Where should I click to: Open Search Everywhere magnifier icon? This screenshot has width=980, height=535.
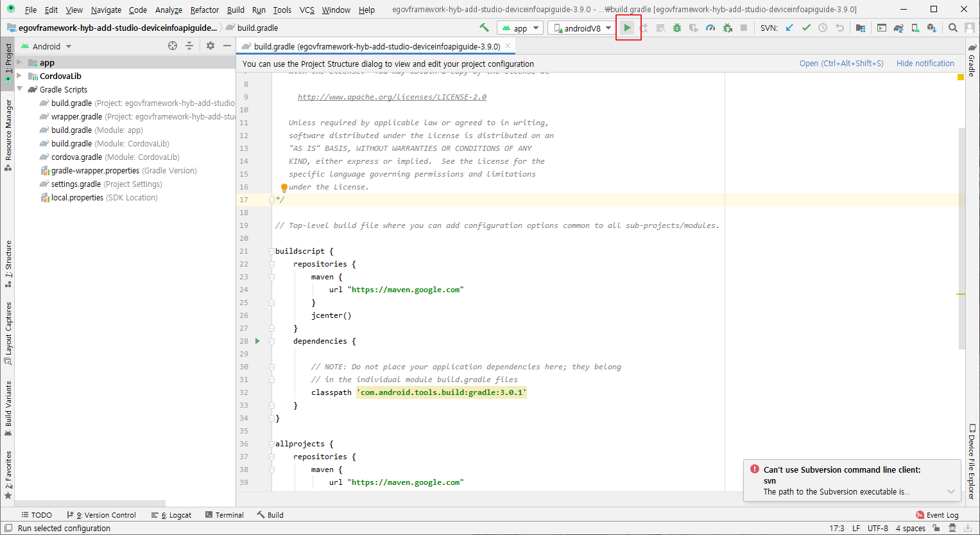point(952,28)
